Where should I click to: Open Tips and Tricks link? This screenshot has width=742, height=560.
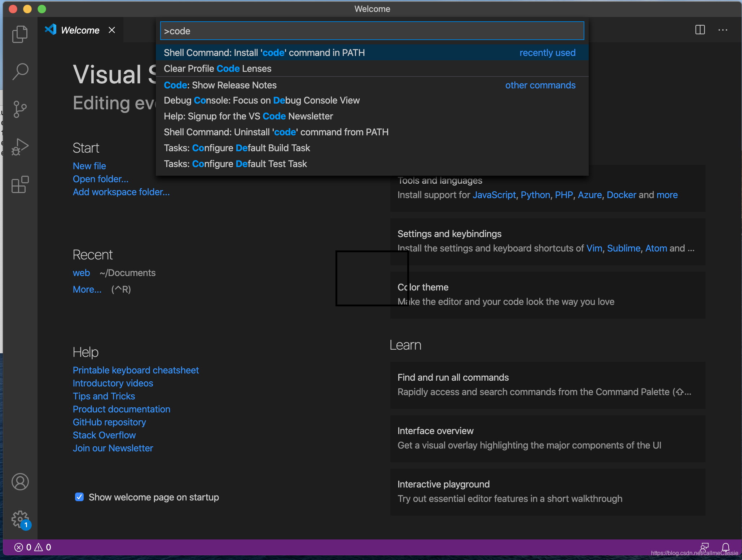pos(104,396)
